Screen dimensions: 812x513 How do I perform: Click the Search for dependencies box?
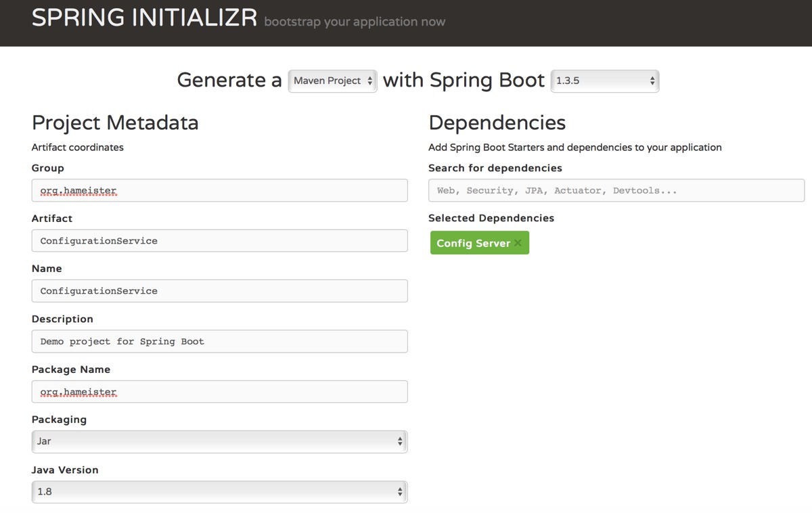coord(616,190)
